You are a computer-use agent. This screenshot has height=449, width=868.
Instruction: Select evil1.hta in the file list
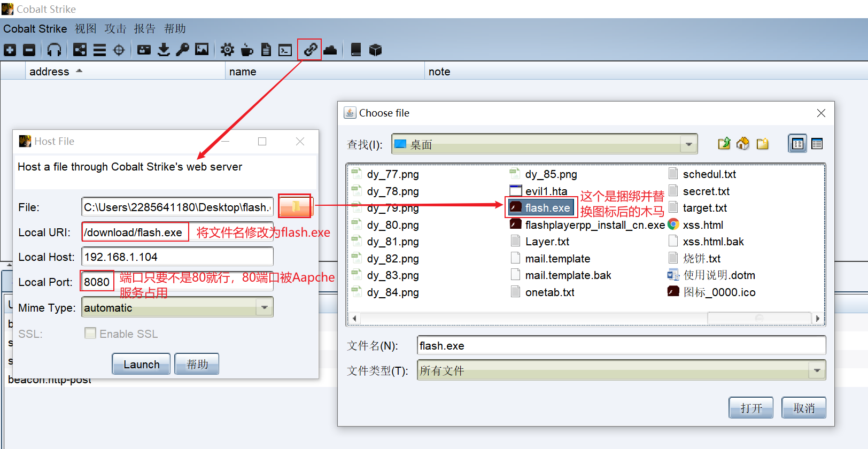[x=539, y=191]
